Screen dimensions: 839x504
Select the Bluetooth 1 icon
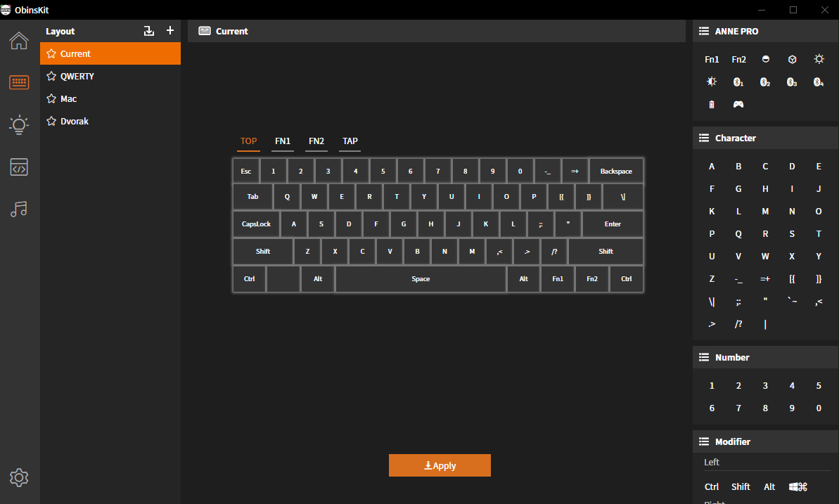738,82
